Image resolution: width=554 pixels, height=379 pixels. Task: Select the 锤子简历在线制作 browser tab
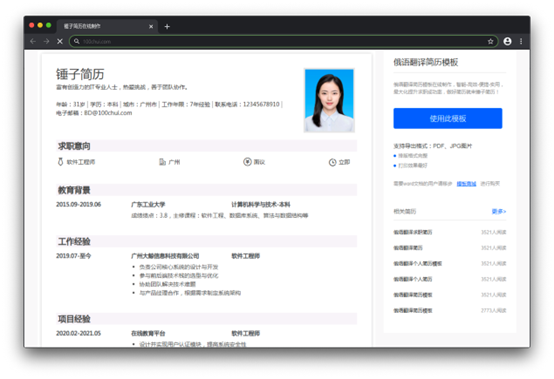tap(106, 26)
